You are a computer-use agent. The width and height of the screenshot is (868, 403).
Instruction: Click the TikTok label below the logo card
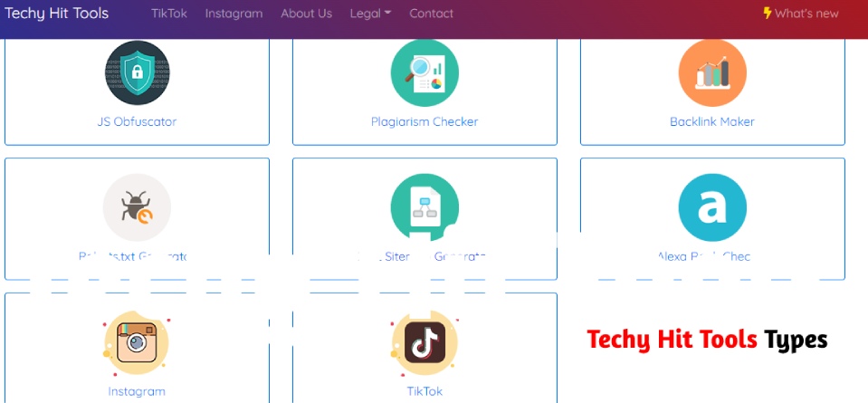tap(424, 391)
